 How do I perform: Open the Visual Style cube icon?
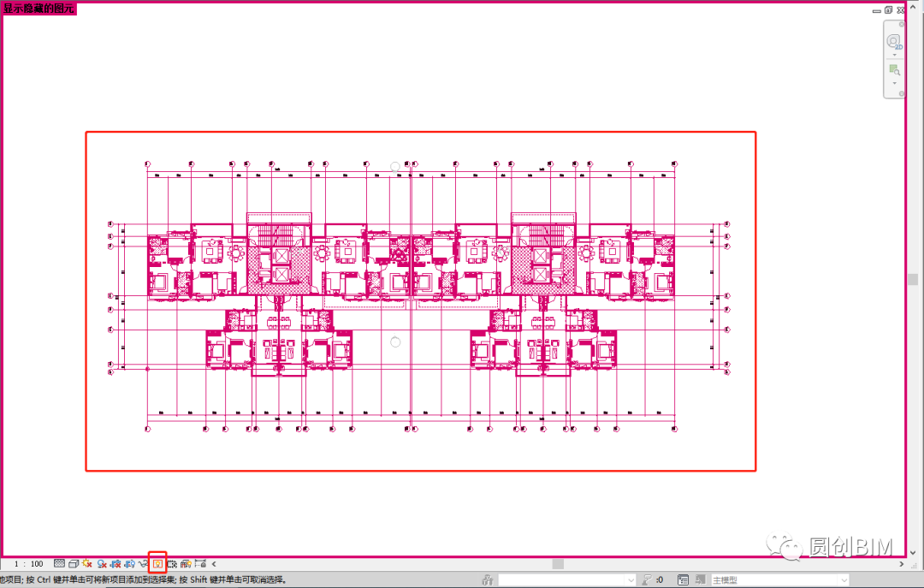click(74, 564)
